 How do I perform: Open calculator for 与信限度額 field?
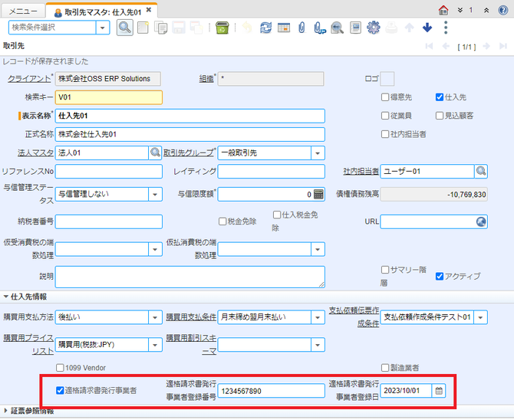[318, 194]
